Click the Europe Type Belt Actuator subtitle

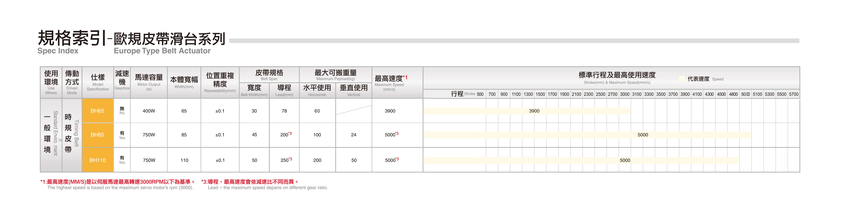click(x=162, y=51)
